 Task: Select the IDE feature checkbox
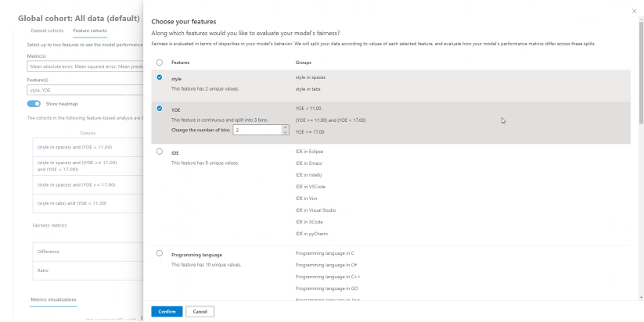(160, 152)
